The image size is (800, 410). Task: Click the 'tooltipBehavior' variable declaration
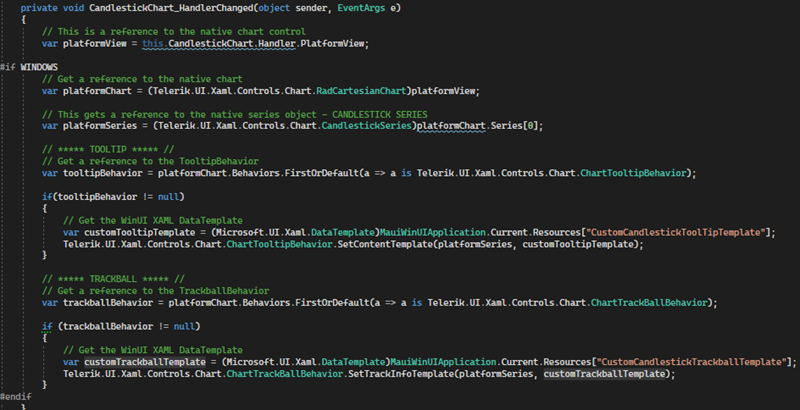103,173
